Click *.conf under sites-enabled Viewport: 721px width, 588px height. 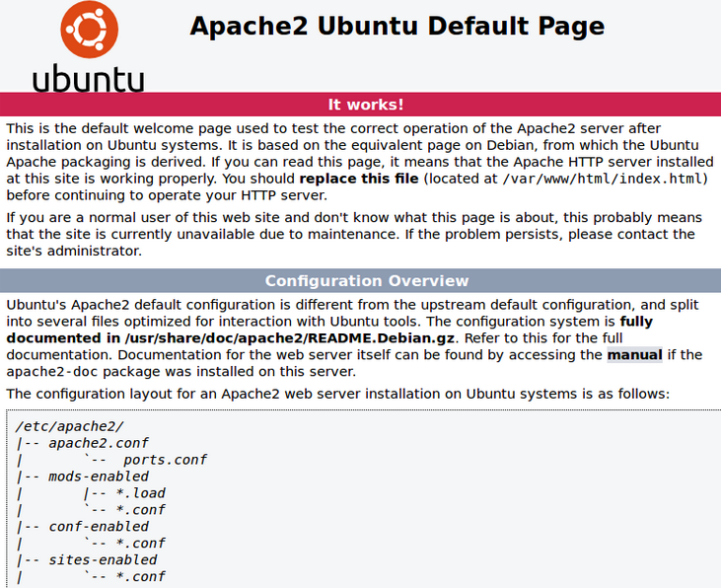[x=140, y=576]
